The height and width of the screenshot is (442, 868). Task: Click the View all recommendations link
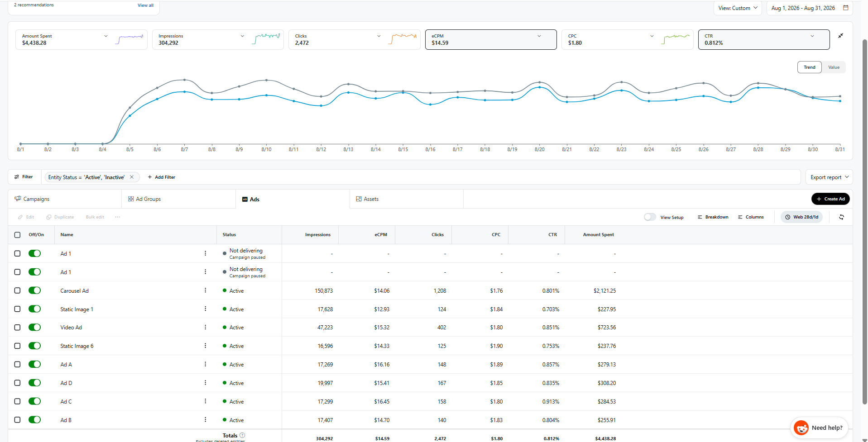tap(145, 5)
